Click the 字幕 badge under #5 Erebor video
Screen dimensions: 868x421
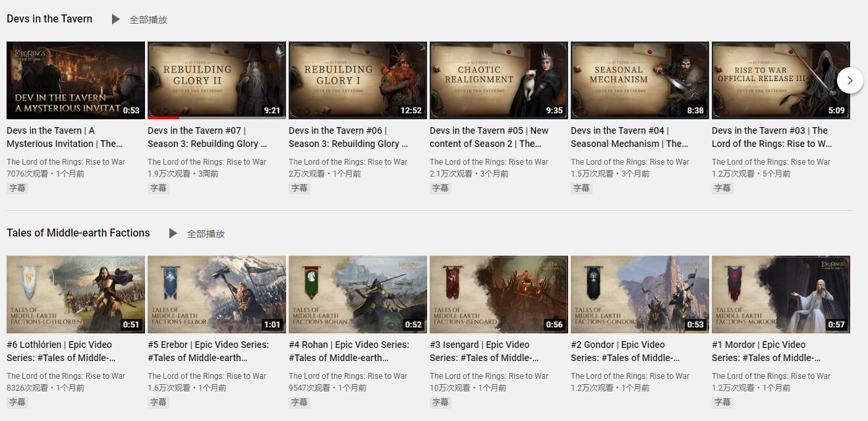158,402
